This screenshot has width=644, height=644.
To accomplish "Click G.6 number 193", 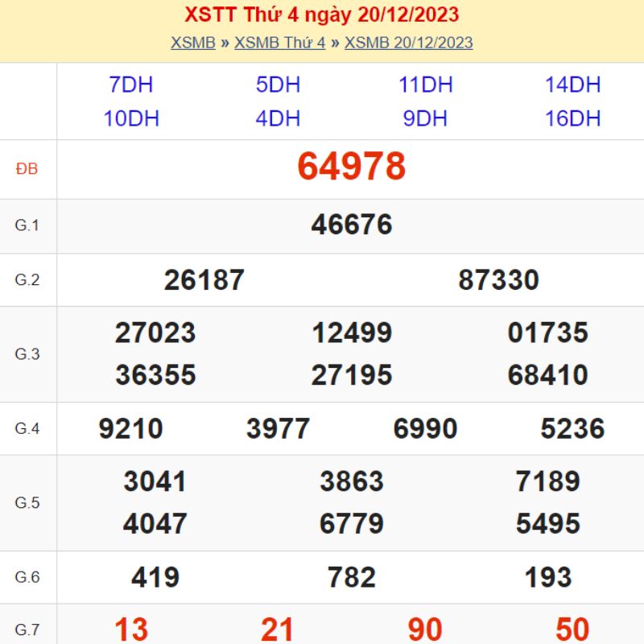I will pos(548,577).
